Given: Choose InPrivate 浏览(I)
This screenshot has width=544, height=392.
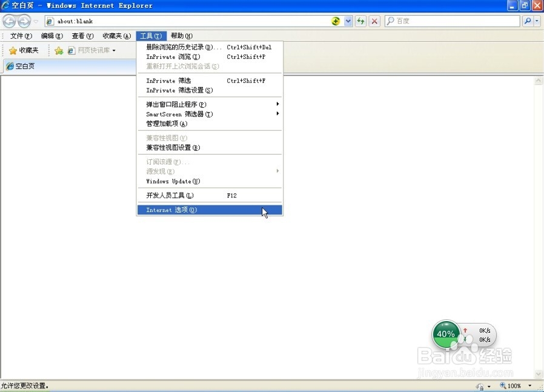Looking at the screenshot, I should 210,56.
